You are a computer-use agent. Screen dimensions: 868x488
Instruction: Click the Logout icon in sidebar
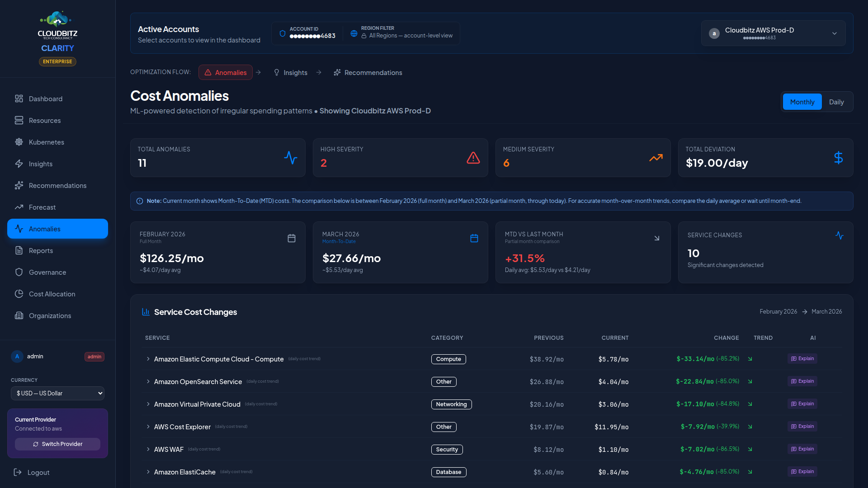(18, 472)
